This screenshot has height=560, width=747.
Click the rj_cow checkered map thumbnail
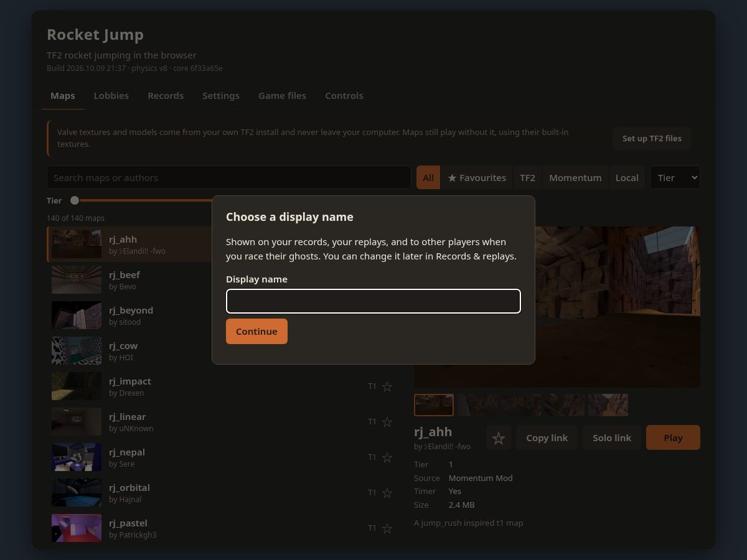click(77, 351)
